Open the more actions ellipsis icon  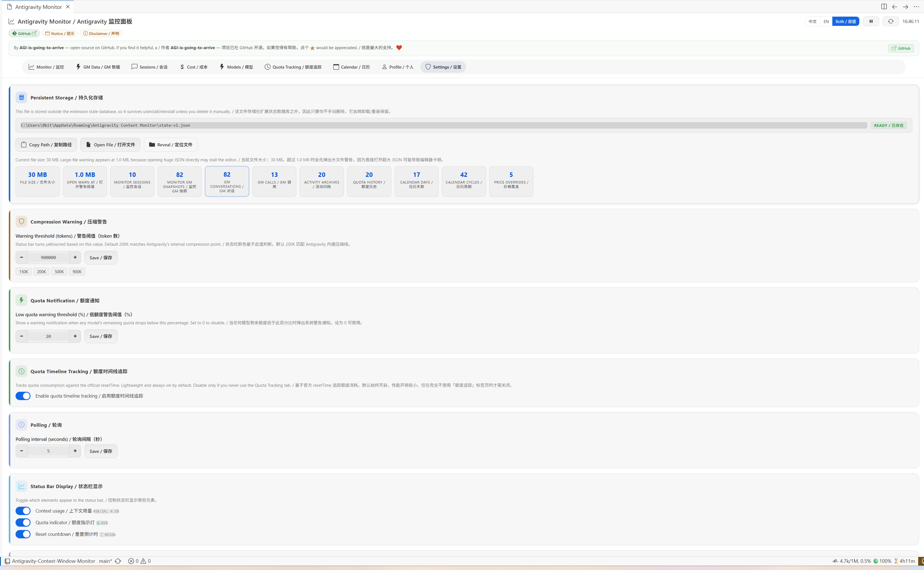tap(916, 7)
